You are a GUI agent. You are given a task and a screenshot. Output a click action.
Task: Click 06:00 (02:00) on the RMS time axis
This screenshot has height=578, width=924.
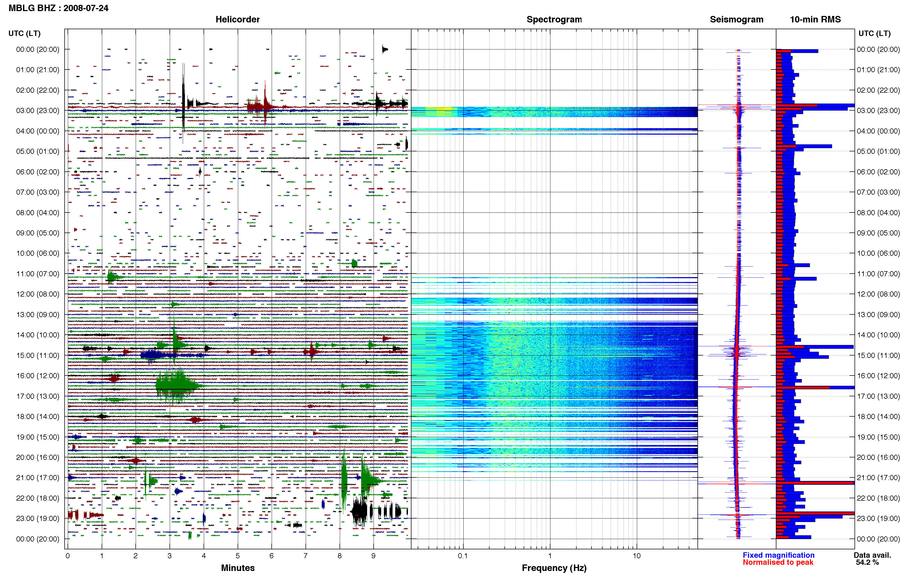(x=878, y=172)
